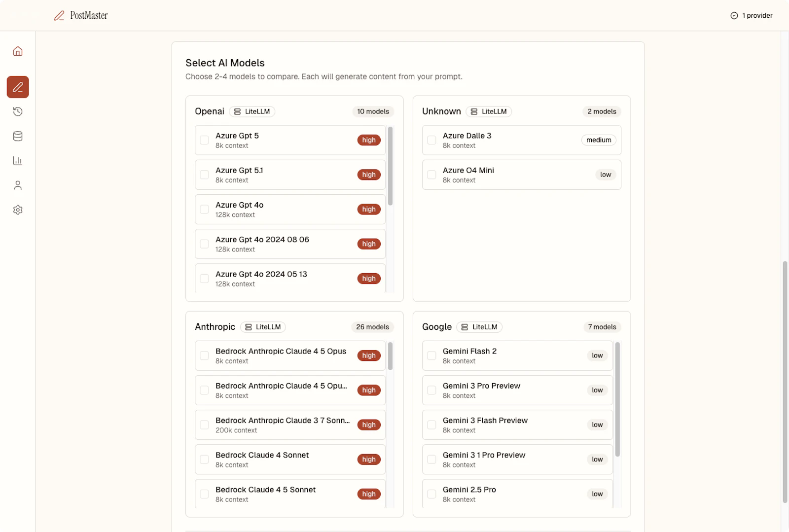Click the Anthropic model list scrollbar
This screenshot has height=532, width=789.
click(x=391, y=356)
